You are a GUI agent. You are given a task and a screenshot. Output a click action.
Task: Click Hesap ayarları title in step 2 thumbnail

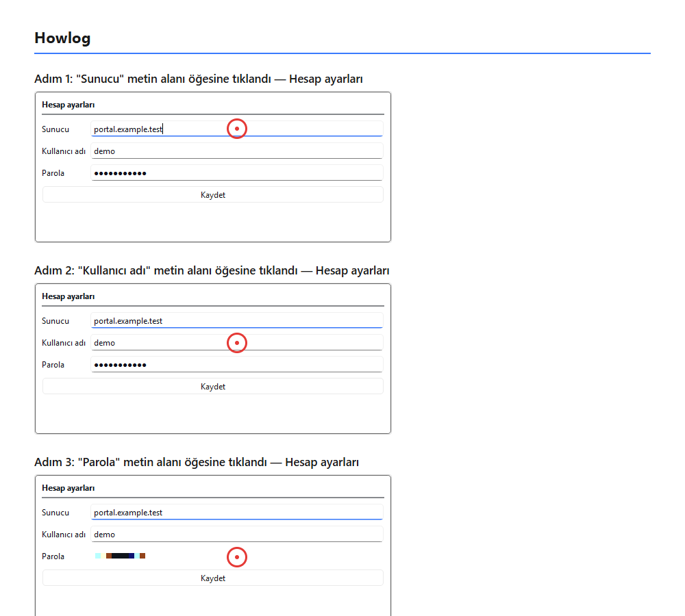click(68, 296)
